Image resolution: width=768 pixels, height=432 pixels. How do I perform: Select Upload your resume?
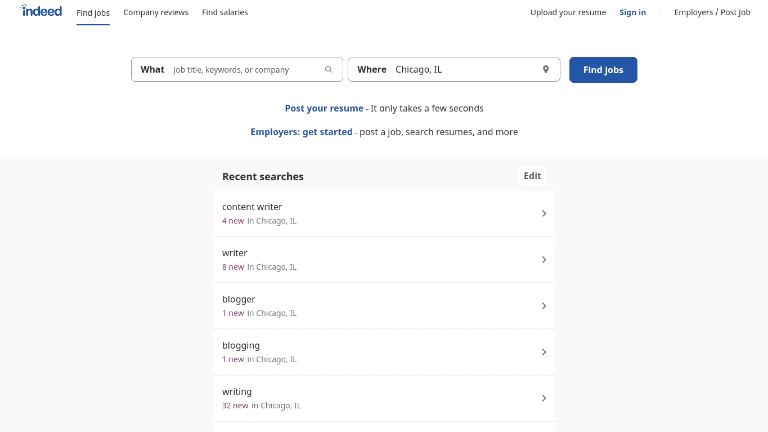tap(568, 13)
